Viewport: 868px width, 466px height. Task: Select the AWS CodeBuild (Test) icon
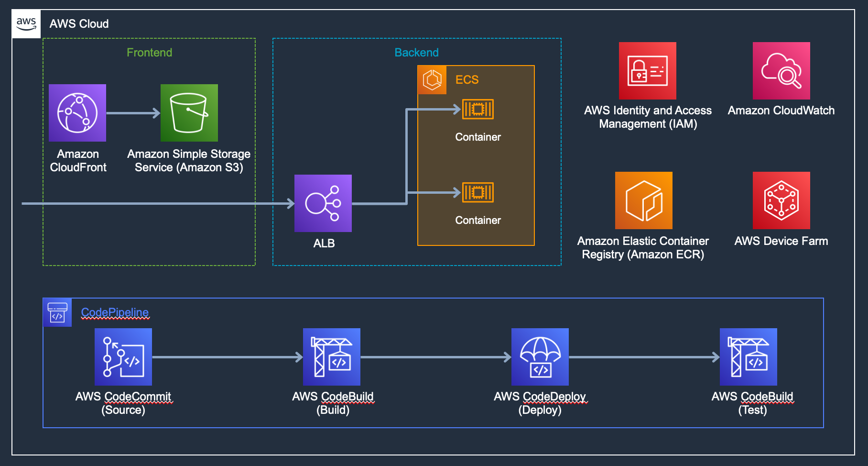pyautogui.click(x=749, y=357)
